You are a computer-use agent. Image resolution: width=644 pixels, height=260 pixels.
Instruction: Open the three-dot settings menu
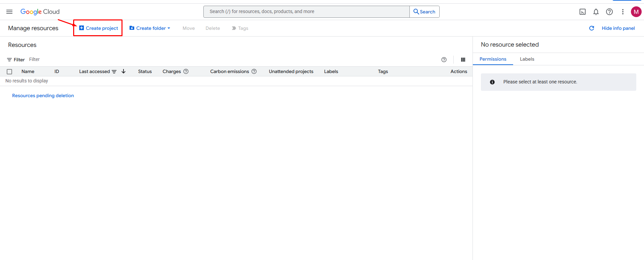click(x=623, y=12)
